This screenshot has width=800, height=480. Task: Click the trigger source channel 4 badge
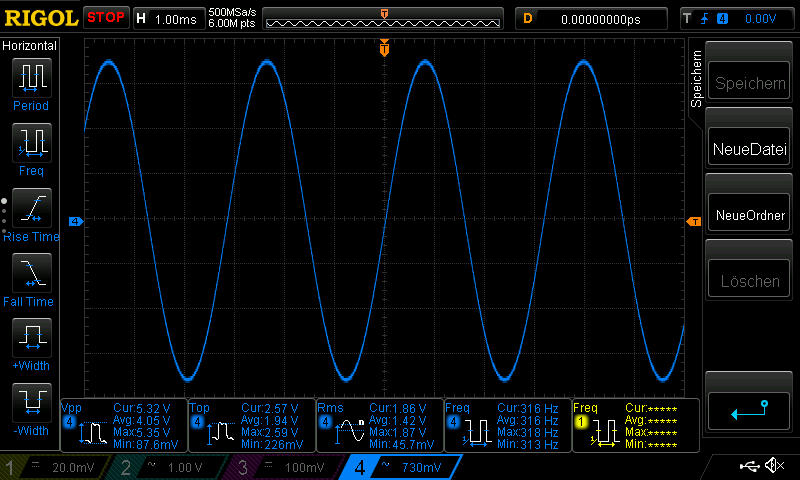click(x=722, y=19)
